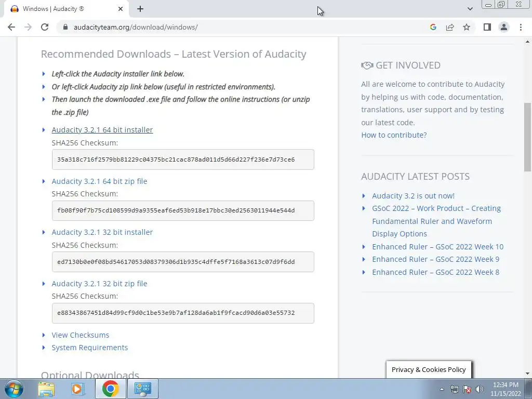Open the Audacity 3.2 is out now! post
The height and width of the screenshot is (399, 532).
413,196
